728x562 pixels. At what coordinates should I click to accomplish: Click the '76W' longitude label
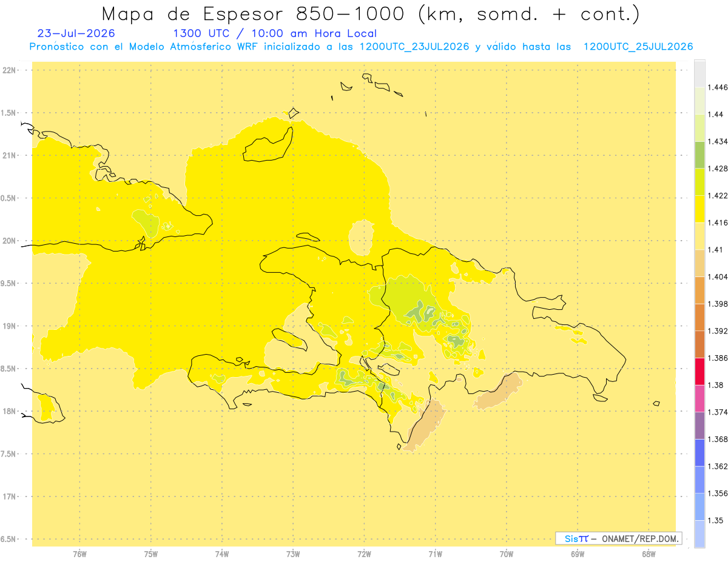click(79, 555)
